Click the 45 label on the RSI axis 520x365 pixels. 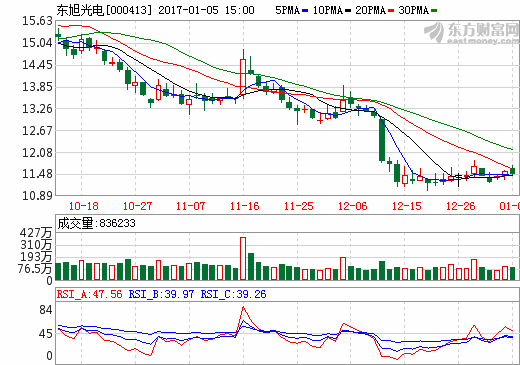pyautogui.click(x=46, y=333)
